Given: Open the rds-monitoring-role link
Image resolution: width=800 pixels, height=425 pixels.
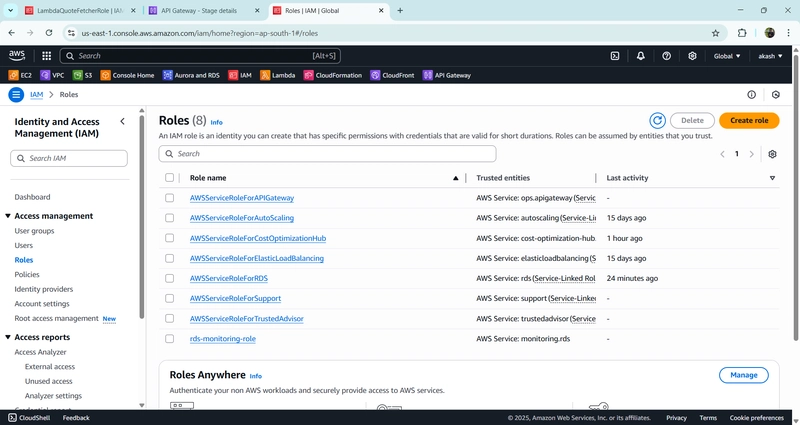Looking at the screenshot, I should (222, 339).
